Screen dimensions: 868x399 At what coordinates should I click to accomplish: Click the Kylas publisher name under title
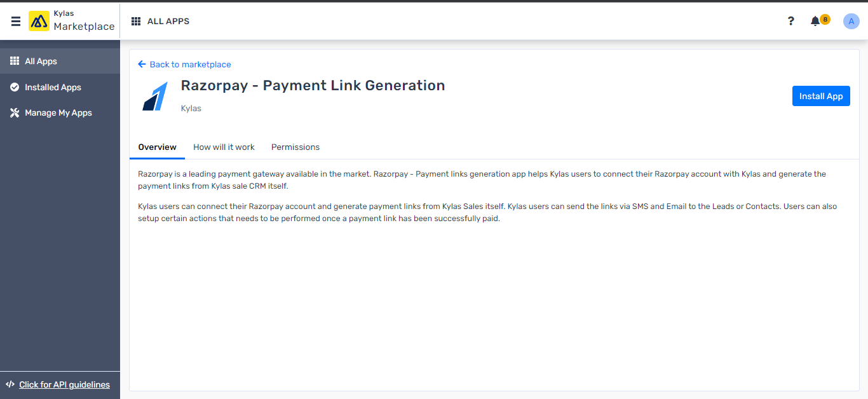(191, 108)
